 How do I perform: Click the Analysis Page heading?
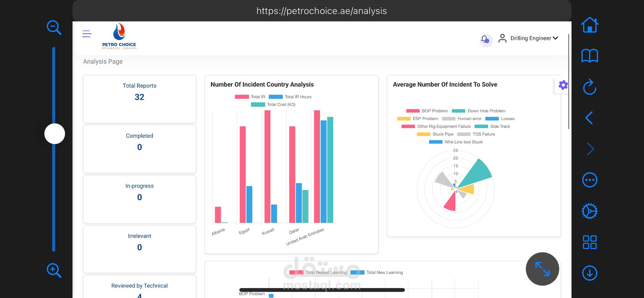(x=103, y=62)
